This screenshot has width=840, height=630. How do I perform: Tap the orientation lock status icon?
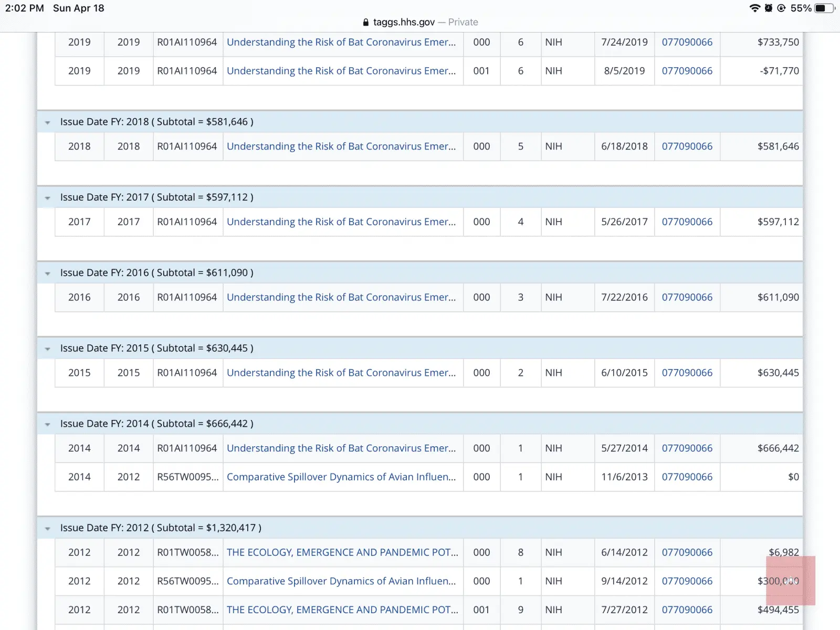(x=781, y=8)
